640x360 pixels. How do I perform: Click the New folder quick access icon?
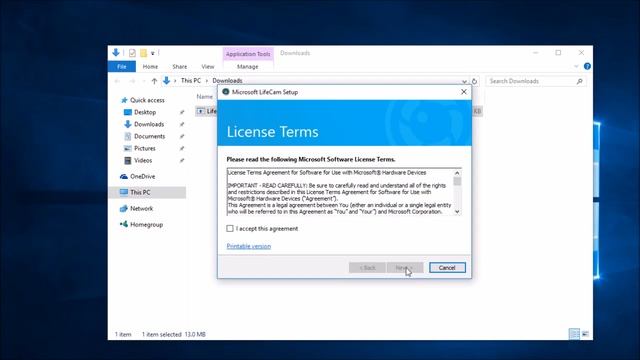(x=143, y=53)
